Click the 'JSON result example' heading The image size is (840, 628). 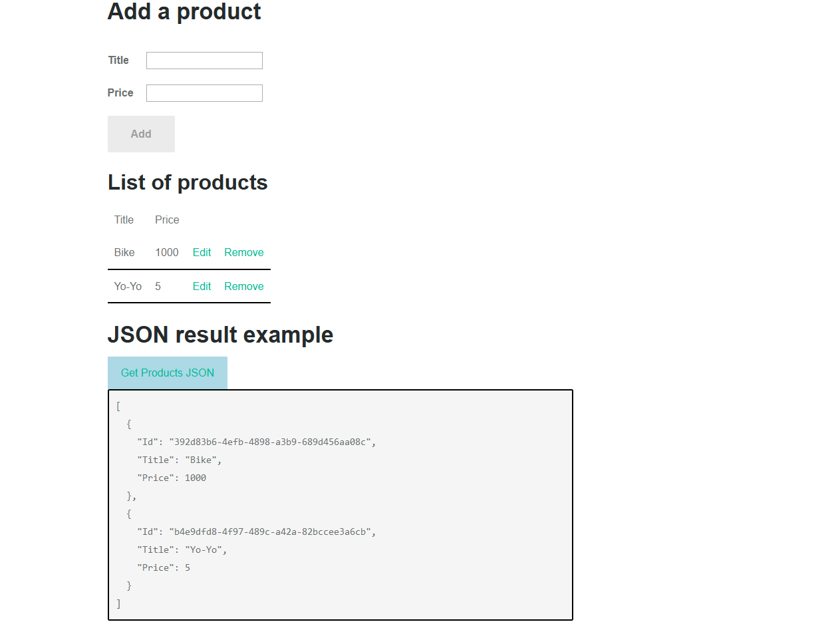[220, 335]
